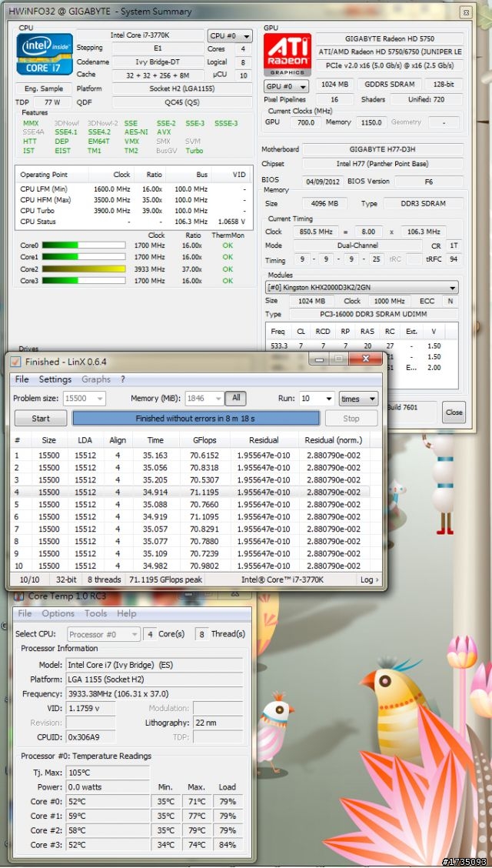The image size is (492, 868).
Task: Click the GIGABYTE H77-D3H motherboard field
Action: 383,149
